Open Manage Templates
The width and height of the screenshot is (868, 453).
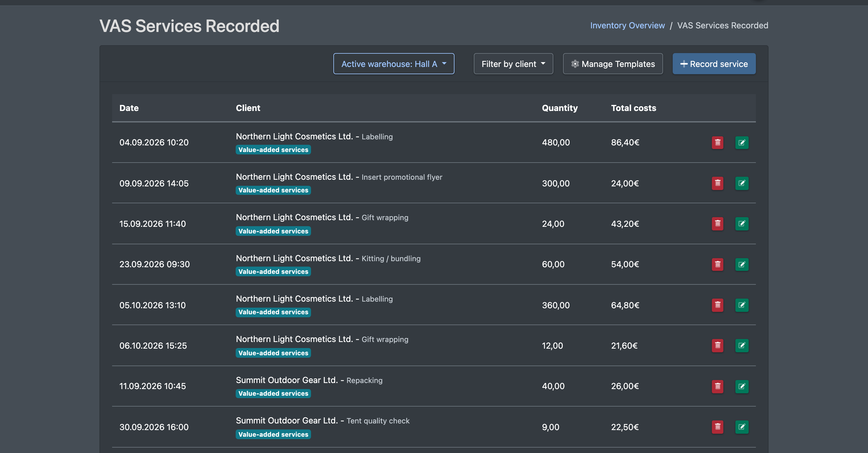pyautogui.click(x=613, y=64)
